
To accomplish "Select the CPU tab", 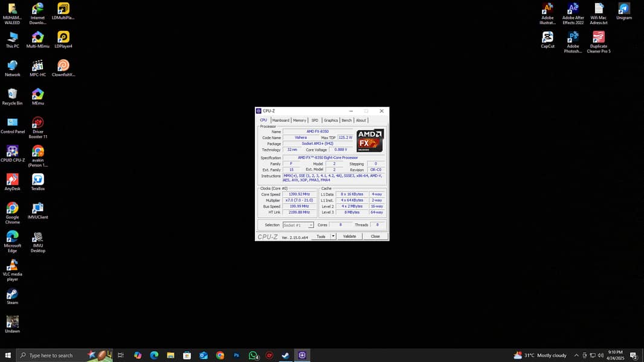I will click(x=263, y=120).
